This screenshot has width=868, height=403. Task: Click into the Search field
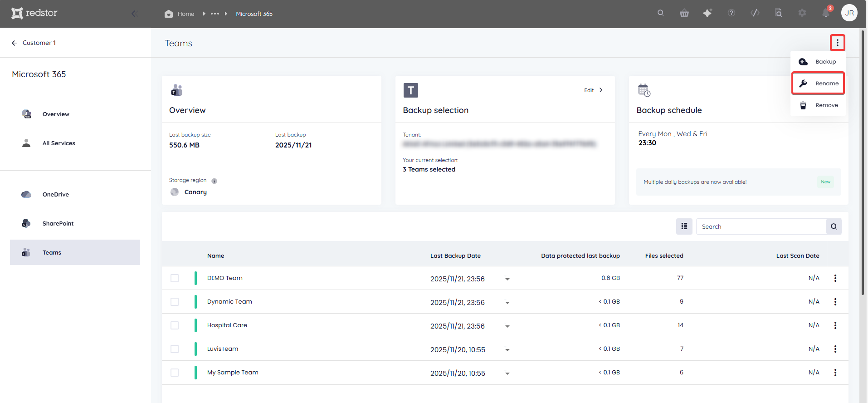pos(761,226)
